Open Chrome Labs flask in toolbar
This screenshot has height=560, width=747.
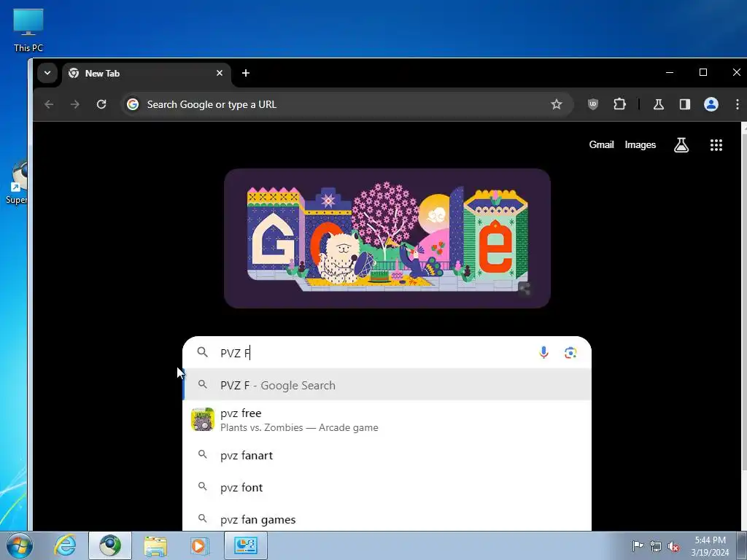[659, 104]
